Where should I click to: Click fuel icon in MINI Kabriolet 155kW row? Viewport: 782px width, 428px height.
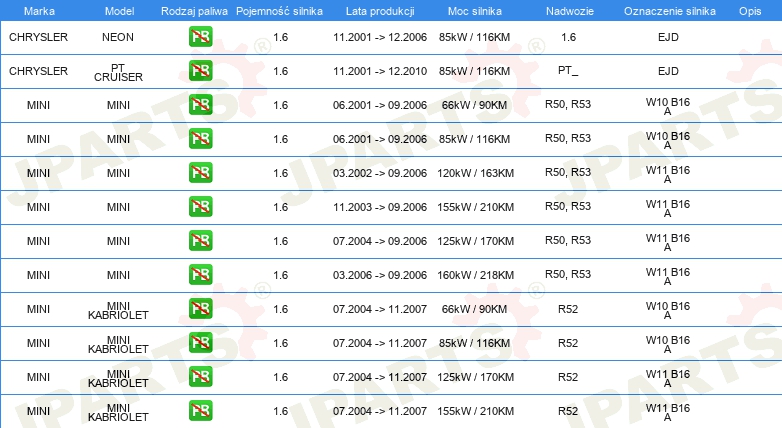point(200,411)
